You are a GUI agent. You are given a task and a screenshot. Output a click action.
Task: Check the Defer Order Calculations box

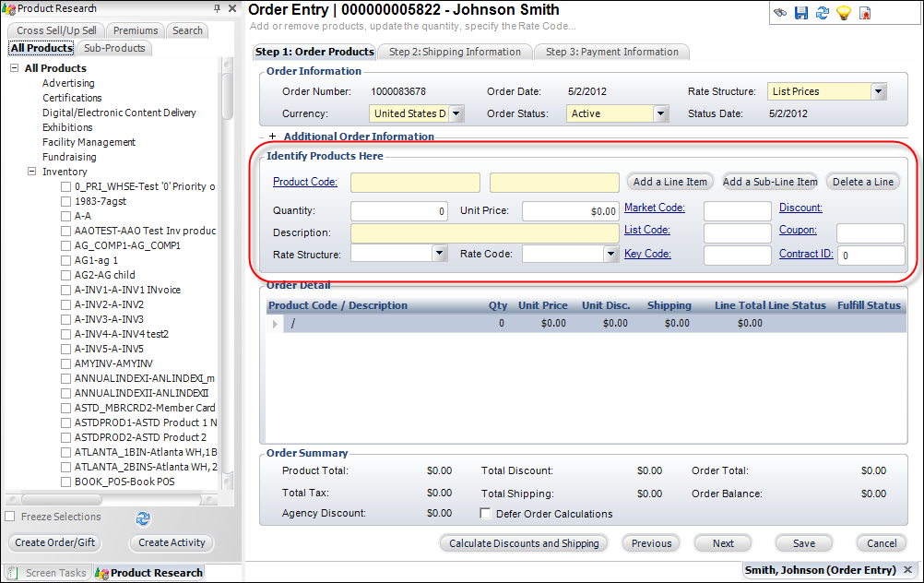point(486,514)
